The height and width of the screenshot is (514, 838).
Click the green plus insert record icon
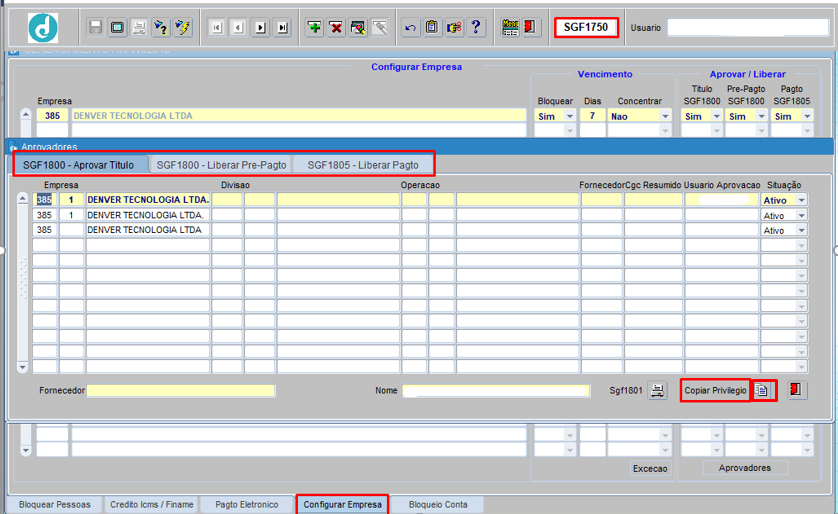315,27
